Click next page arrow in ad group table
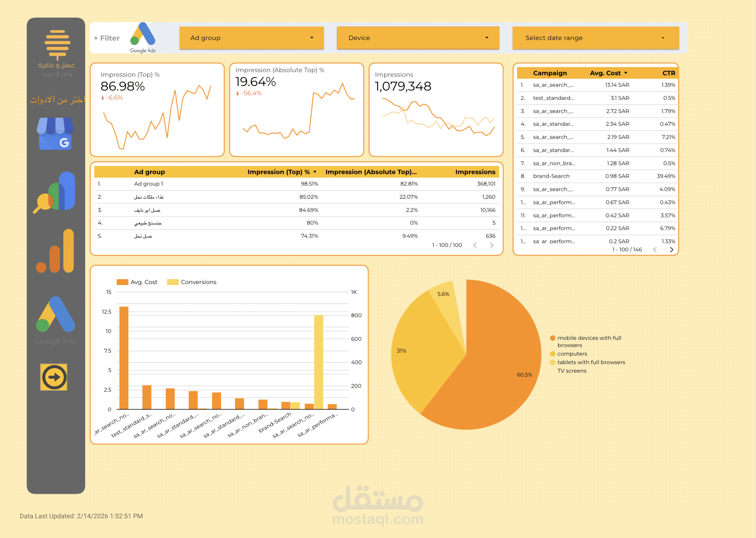The height and width of the screenshot is (538, 756). tap(492, 245)
